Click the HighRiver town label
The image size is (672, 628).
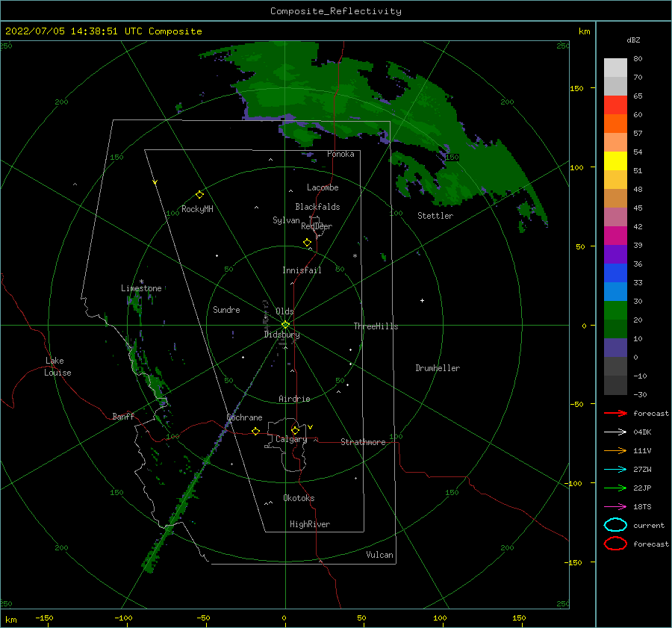pos(310,524)
